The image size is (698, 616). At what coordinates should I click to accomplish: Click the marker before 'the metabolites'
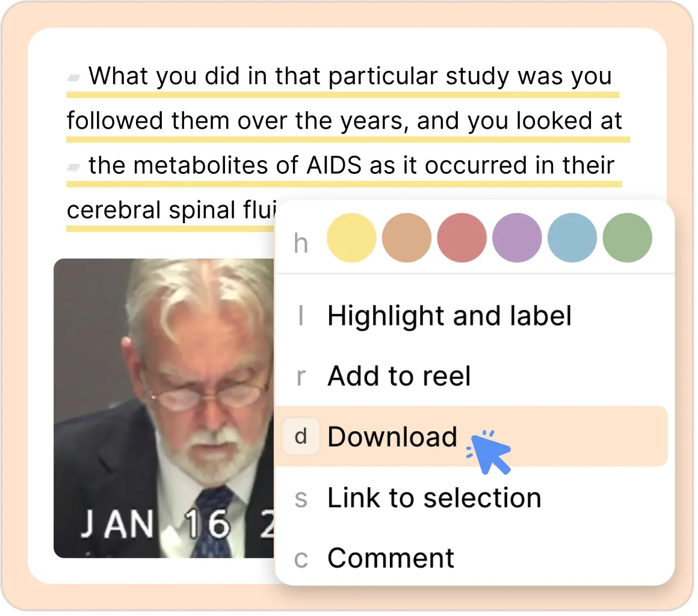click(x=74, y=168)
